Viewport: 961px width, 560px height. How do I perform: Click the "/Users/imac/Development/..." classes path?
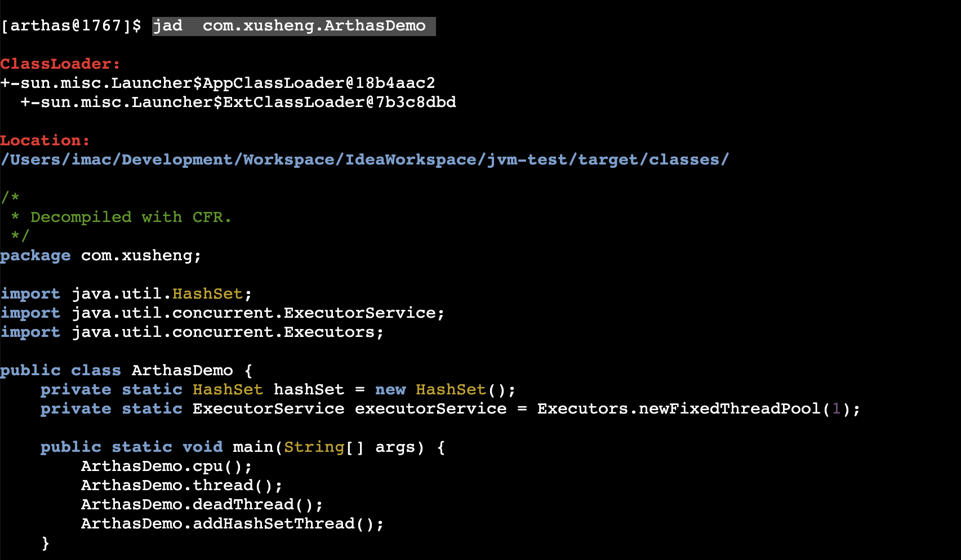tap(365, 160)
